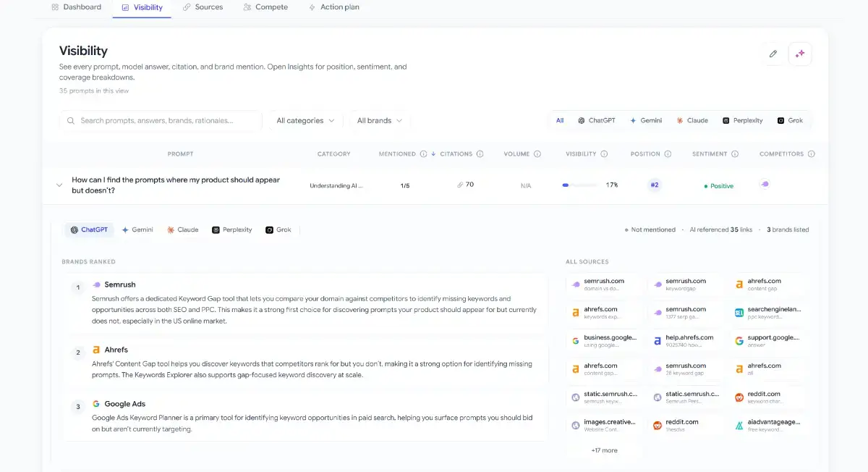Open the 'All brands' dropdown
The image size is (868, 472).
click(x=380, y=120)
